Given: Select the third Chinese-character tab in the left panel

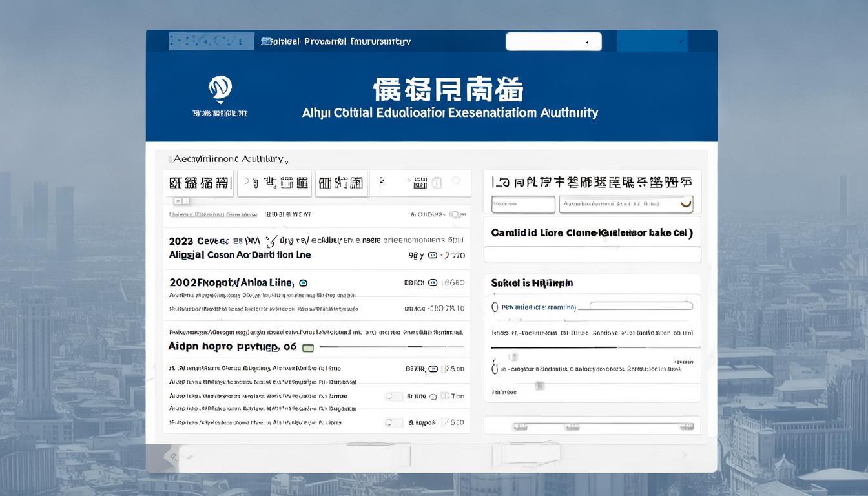Looking at the screenshot, I should click(342, 183).
